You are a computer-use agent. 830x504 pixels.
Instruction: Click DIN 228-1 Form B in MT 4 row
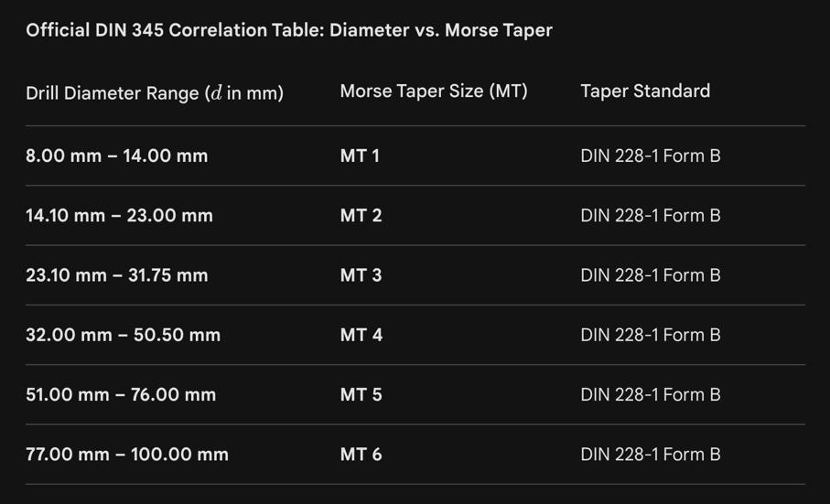click(650, 336)
